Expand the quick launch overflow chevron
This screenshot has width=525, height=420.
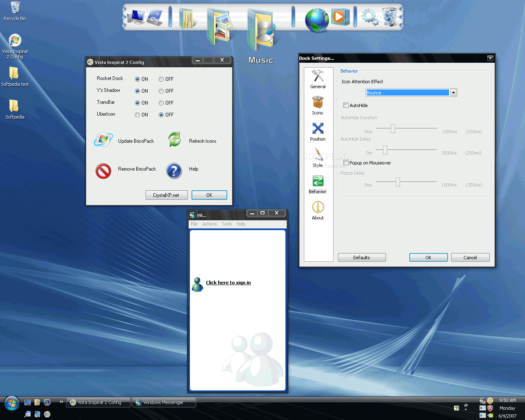click(x=61, y=402)
